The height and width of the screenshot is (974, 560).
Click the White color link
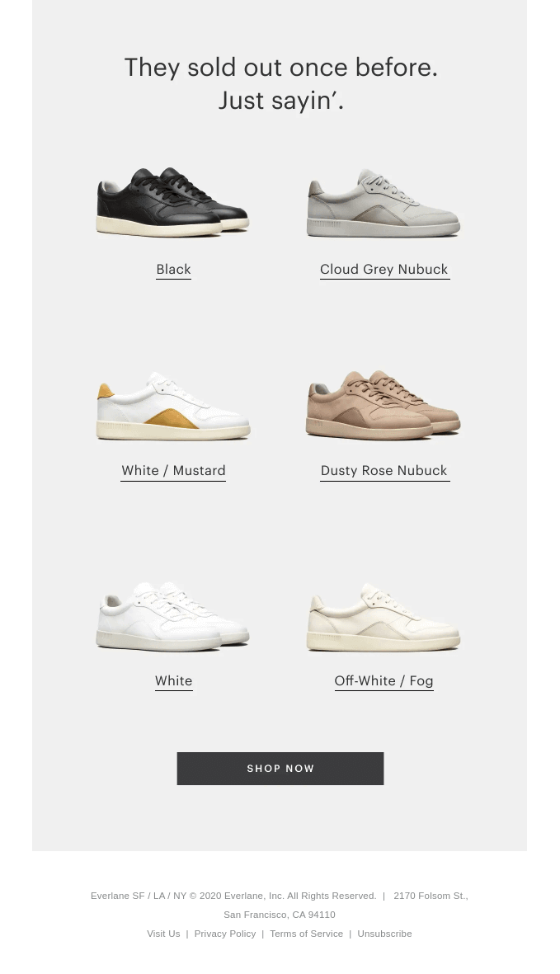[174, 680]
